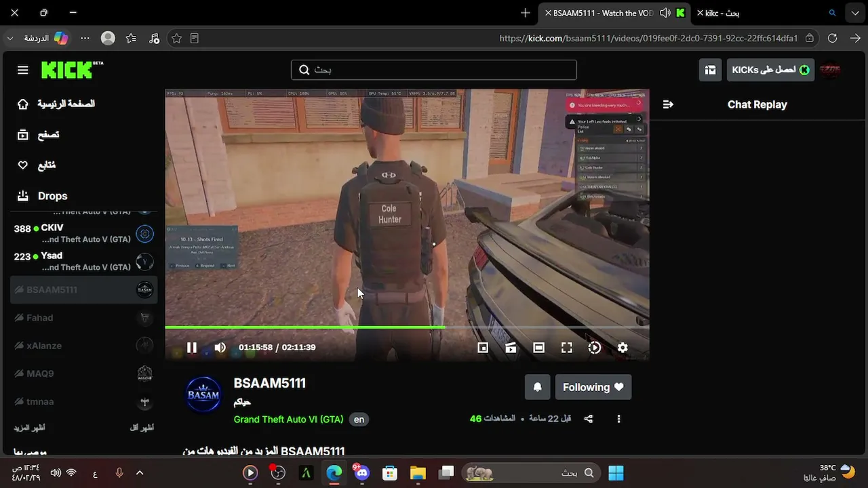Share the video via share icon

click(588, 419)
